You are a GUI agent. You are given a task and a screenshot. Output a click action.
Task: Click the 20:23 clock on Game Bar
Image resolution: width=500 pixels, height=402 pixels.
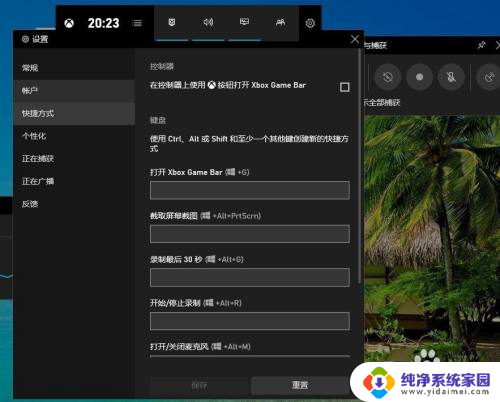pos(103,23)
